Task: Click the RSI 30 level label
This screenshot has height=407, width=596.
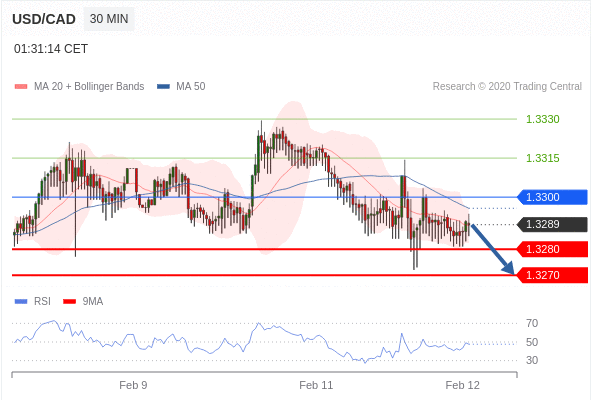Action: (532, 360)
